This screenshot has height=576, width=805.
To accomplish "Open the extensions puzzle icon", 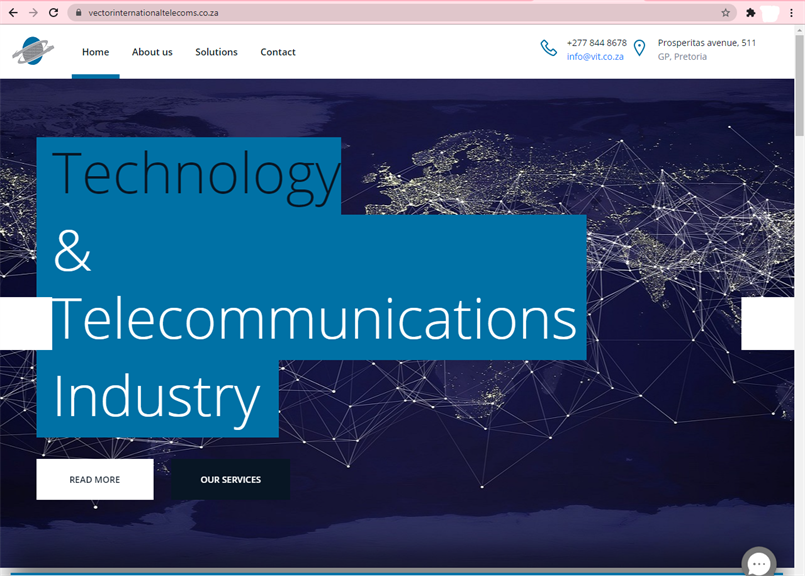I will [x=751, y=13].
